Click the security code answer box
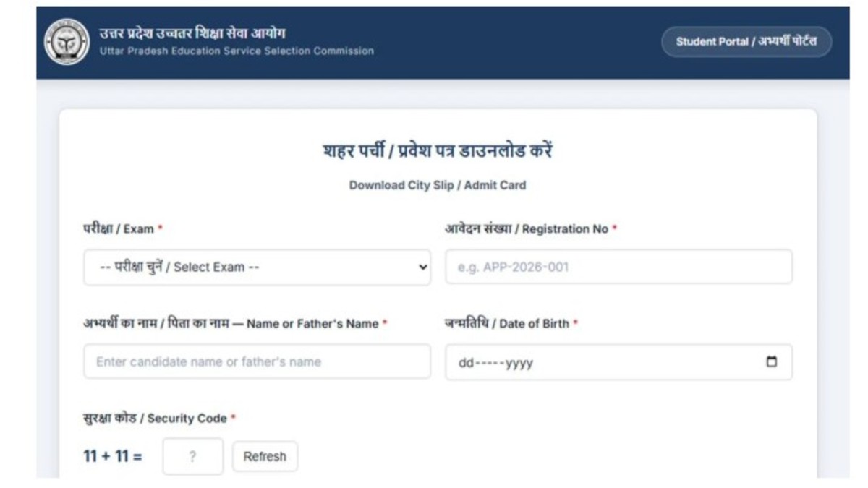 click(x=192, y=457)
